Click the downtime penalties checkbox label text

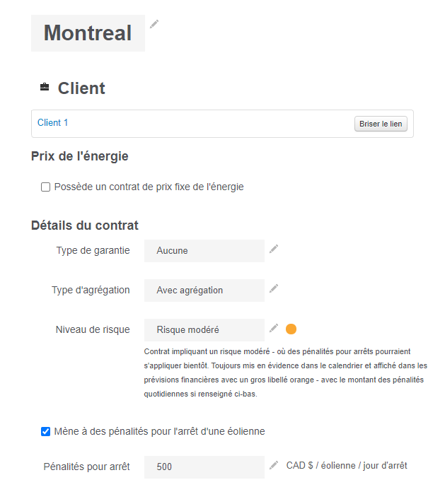159,432
